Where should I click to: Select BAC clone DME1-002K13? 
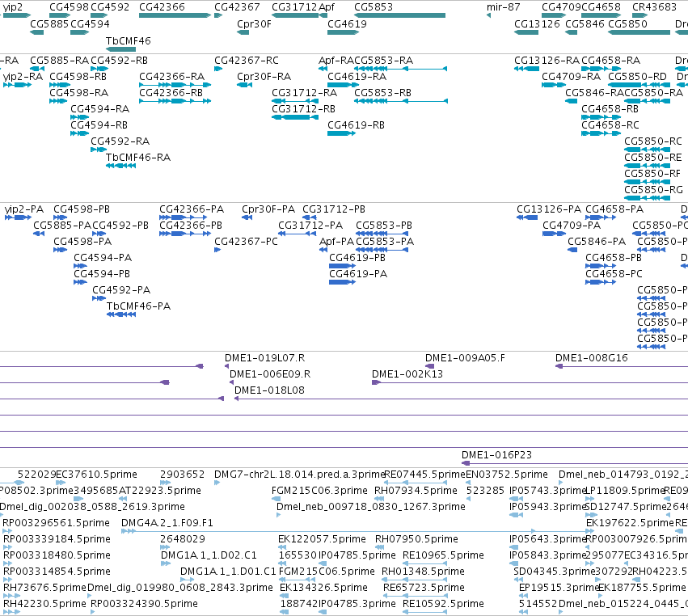tap(407, 373)
